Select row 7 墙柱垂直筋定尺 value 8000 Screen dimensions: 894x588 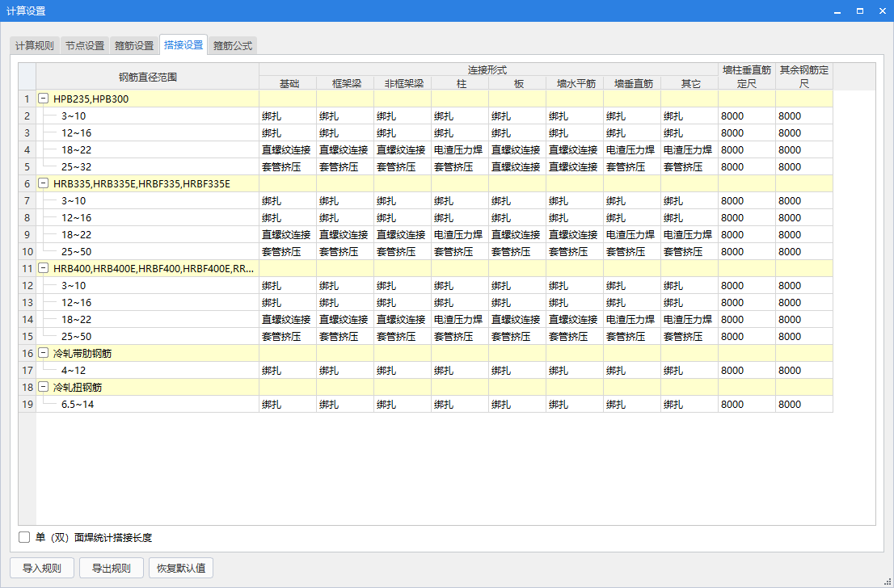pyautogui.click(x=747, y=200)
